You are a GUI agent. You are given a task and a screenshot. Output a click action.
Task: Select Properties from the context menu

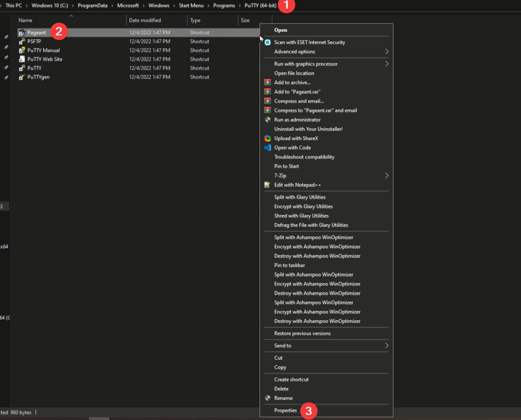pos(285,410)
